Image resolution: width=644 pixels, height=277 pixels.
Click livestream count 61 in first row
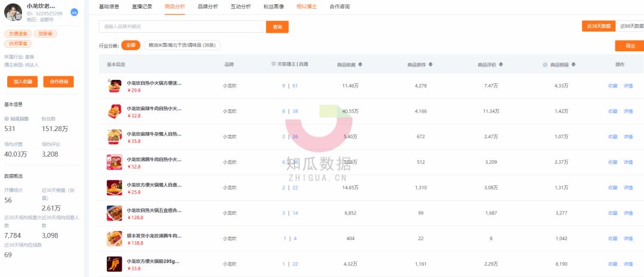295,86
